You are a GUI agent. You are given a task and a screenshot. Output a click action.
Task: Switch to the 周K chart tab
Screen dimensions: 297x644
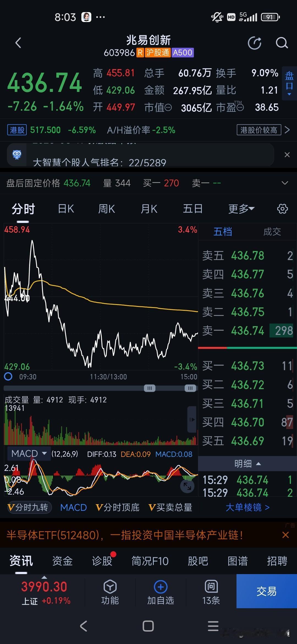[x=107, y=209]
